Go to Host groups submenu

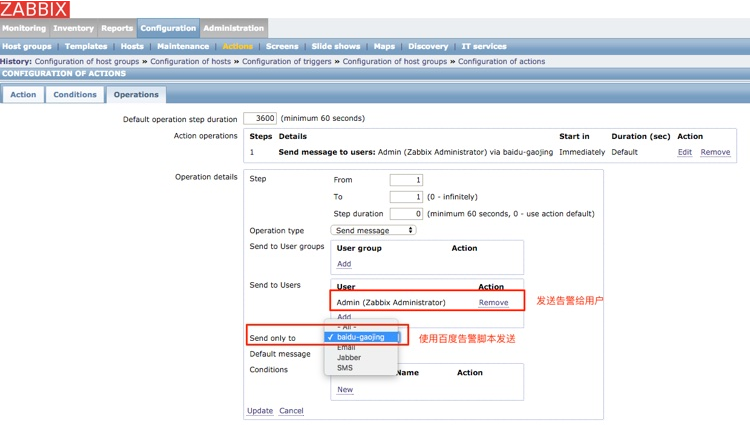pyautogui.click(x=27, y=46)
